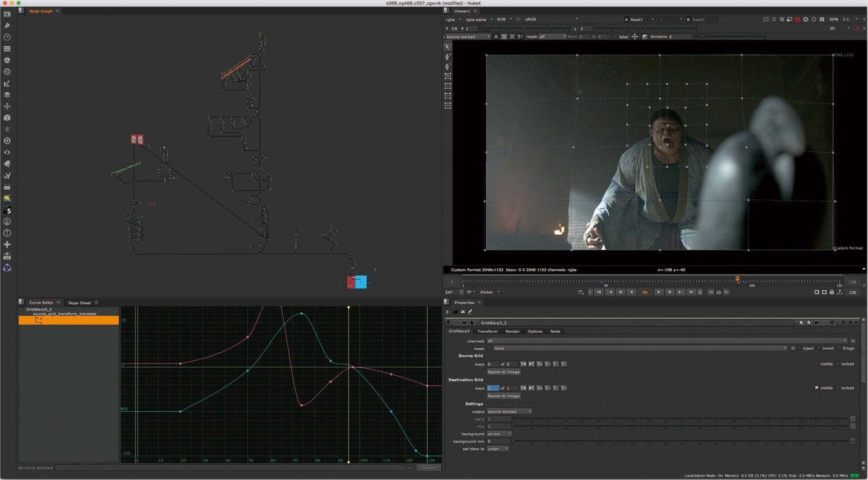Jump to the last frame
The height and width of the screenshot is (480, 868).
tap(691, 292)
